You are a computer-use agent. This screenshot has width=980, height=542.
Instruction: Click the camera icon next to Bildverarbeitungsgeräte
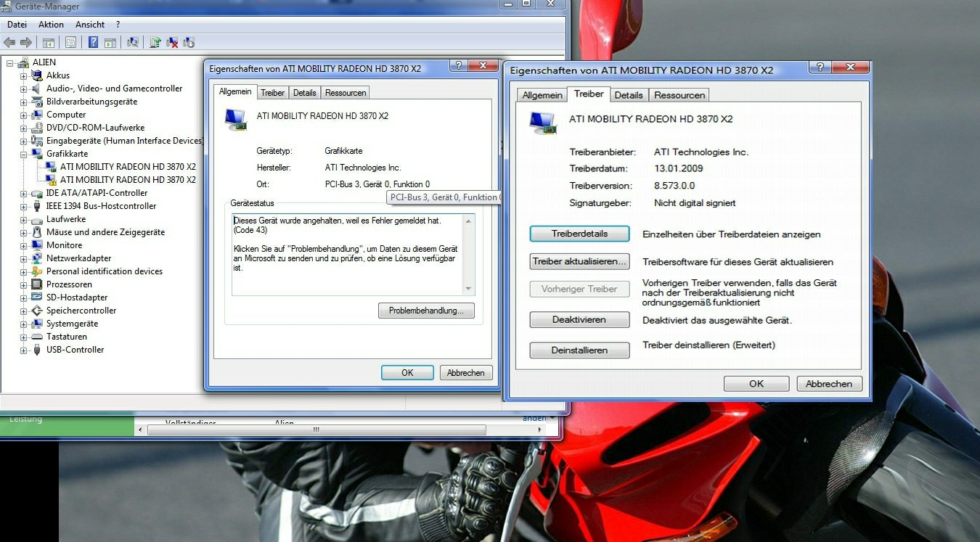(x=37, y=102)
